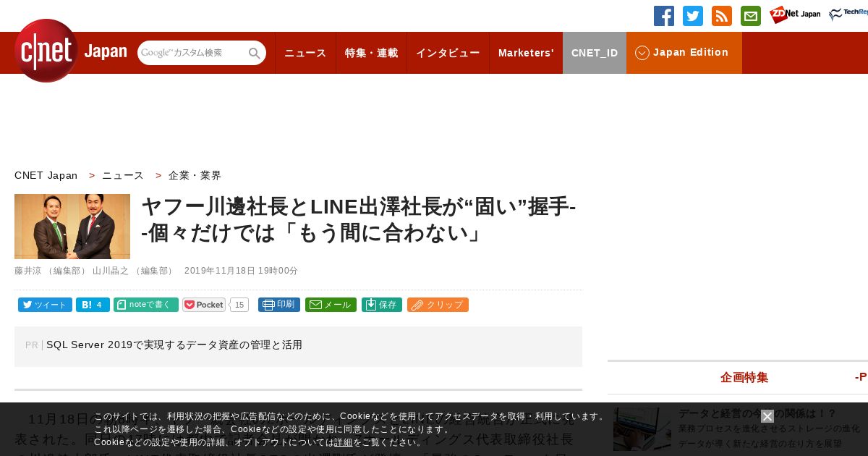Close the cookie notice banner
Screen dimensions: 868x456
coord(767,416)
